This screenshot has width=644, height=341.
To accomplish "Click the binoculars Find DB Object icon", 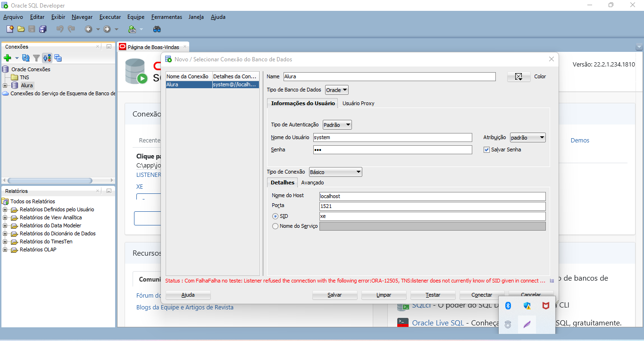I will (157, 29).
